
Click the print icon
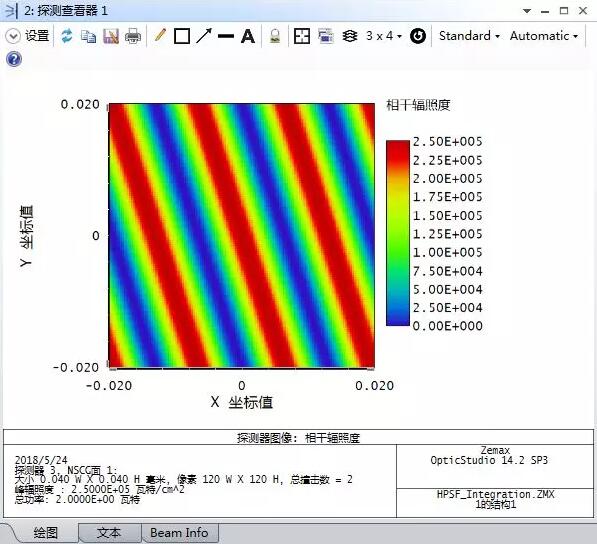(x=133, y=37)
